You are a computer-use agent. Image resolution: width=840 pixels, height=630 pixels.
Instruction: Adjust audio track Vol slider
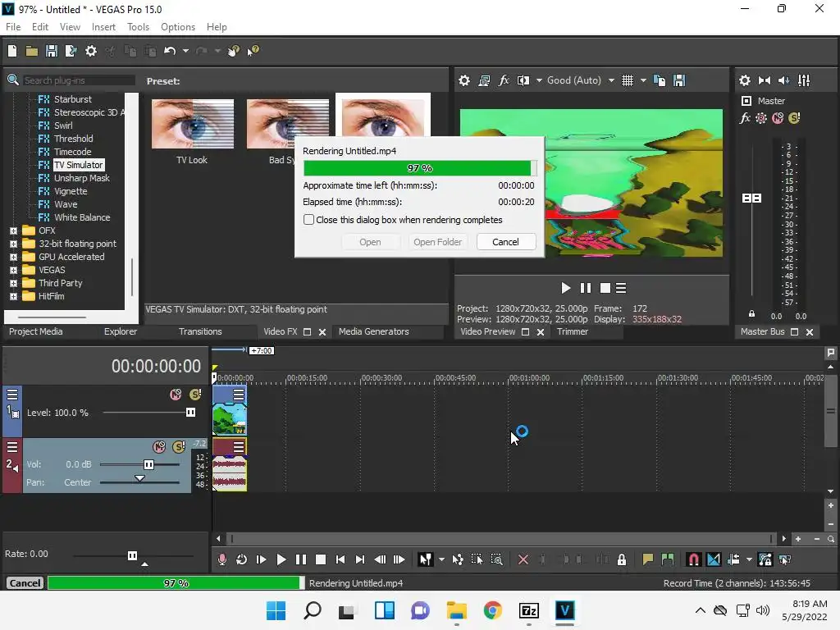(x=149, y=464)
